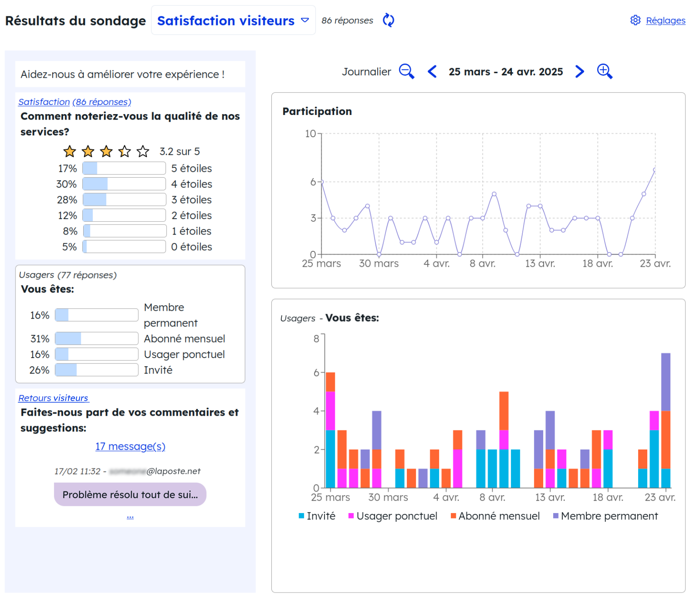700x598 pixels.
Task: Open Satisfaction (86 réponses) section link
Action: pyautogui.click(x=74, y=102)
